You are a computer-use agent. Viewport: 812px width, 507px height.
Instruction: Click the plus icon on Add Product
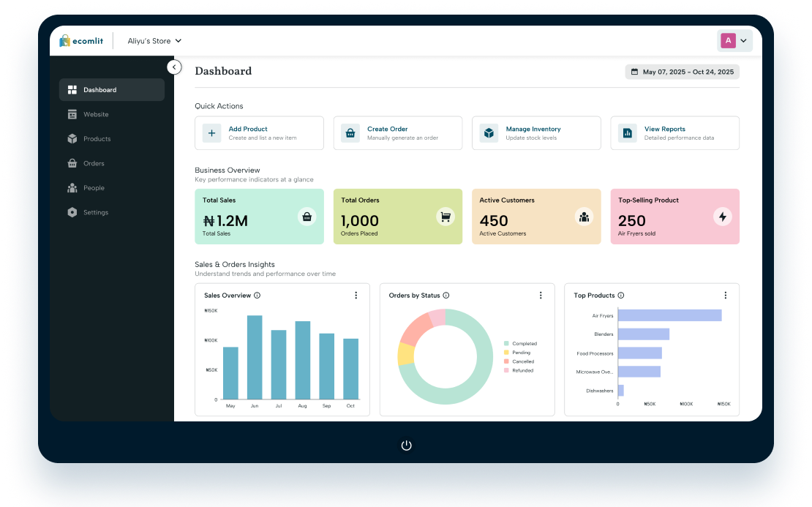212,133
